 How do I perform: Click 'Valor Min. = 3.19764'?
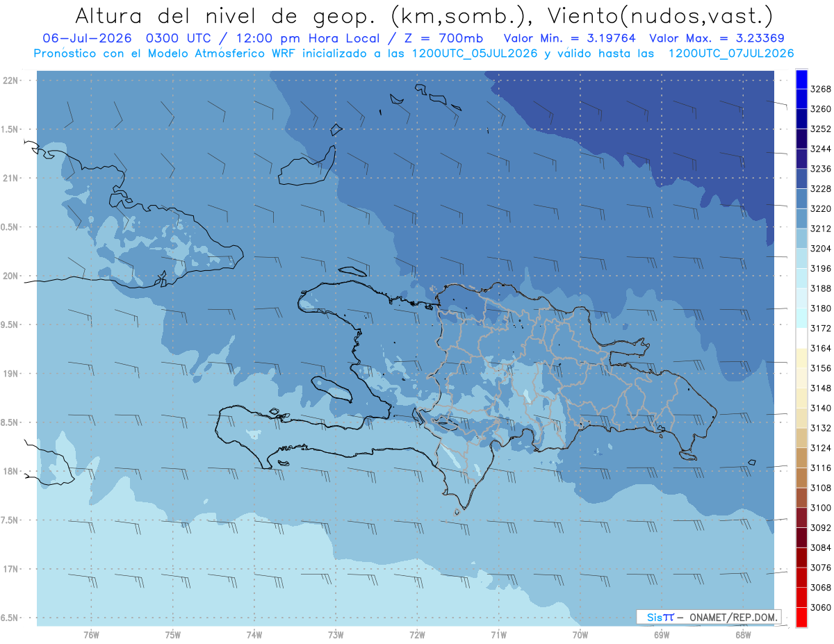coord(569,38)
